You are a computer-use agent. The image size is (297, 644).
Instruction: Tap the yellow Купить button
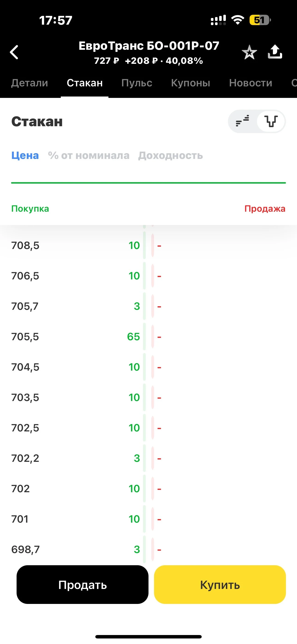tap(220, 585)
